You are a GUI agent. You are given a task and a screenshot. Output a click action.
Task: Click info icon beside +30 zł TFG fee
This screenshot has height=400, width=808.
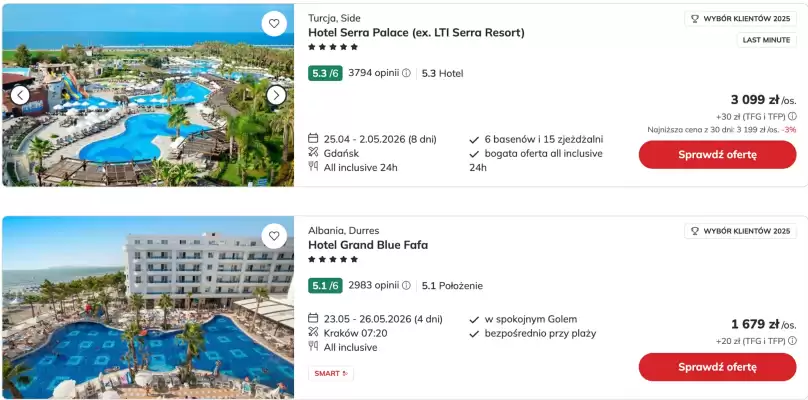pos(793,116)
